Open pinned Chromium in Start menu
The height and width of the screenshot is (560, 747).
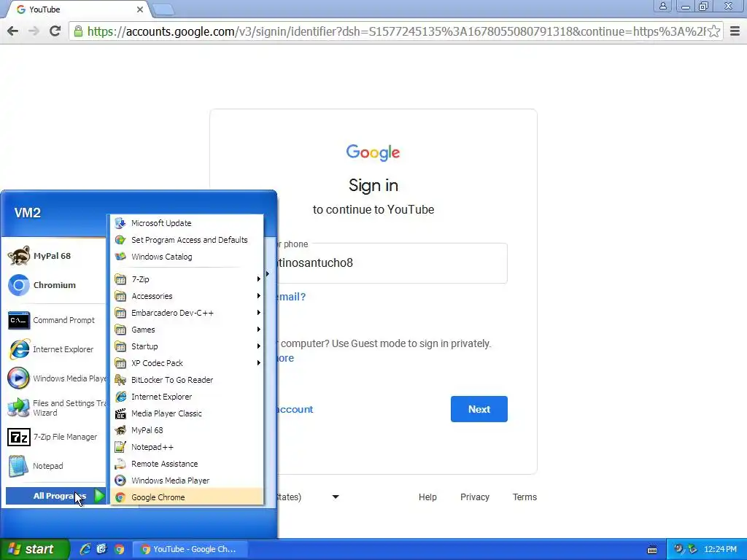(x=55, y=285)
